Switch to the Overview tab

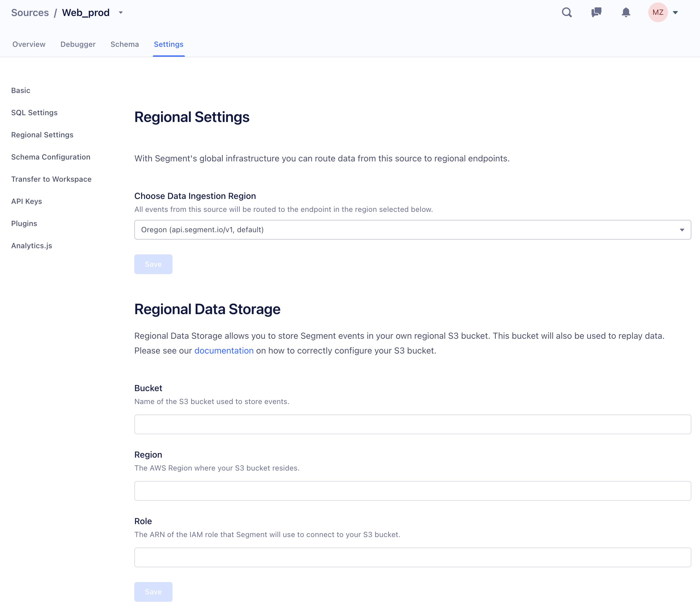pos(29,44)
